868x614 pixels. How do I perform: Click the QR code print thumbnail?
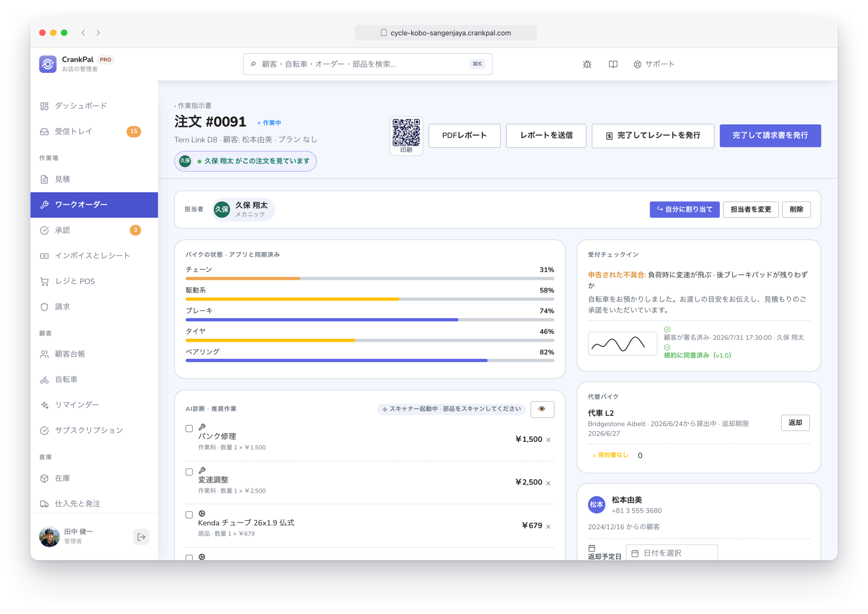coord(406,136)
